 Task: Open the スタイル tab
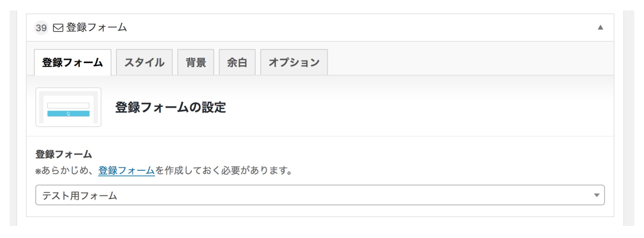(144, 62)
